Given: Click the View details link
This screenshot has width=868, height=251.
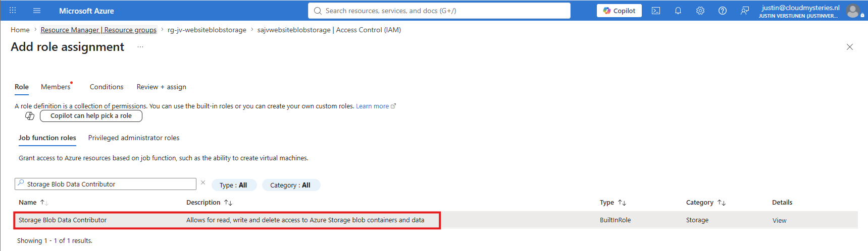Looking at the screenshot, I should [779, 220].
